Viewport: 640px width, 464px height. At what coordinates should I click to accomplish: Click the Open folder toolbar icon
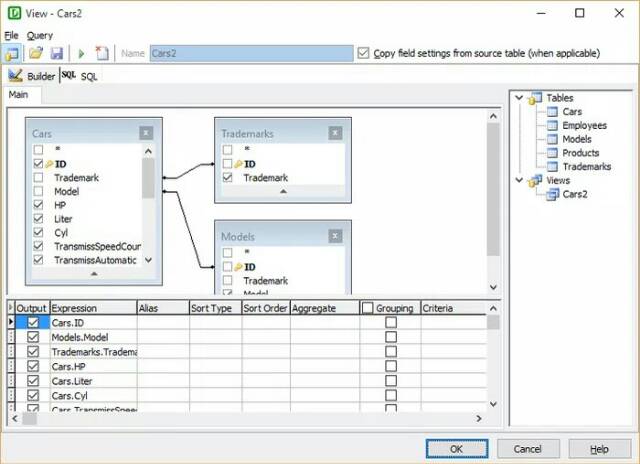[36, 53]
